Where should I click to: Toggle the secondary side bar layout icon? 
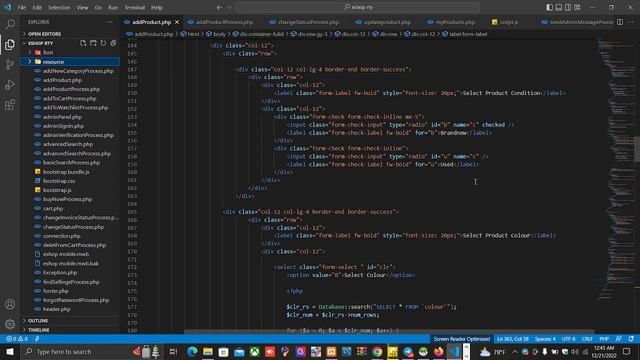(568, 7)
